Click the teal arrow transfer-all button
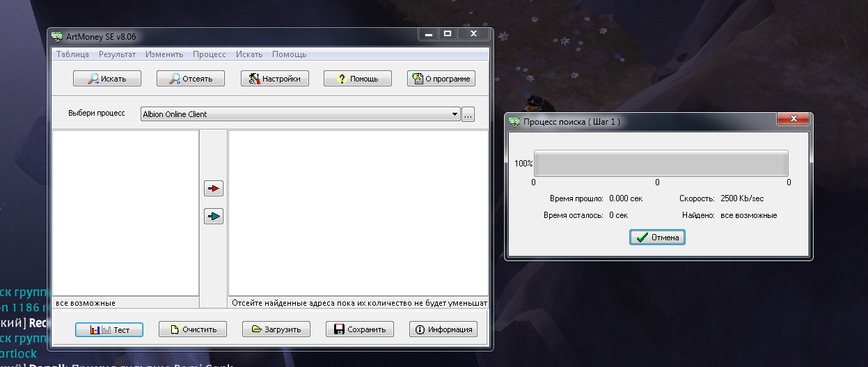 [x=214, y=217]
